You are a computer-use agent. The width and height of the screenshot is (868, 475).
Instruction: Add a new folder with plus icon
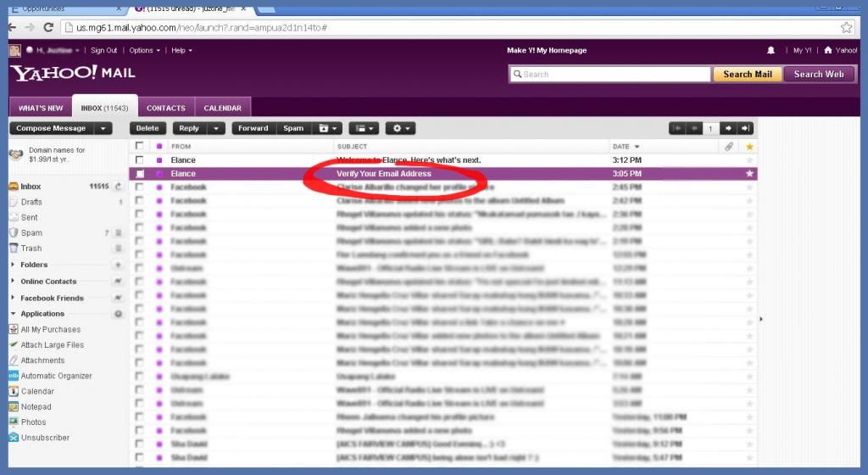point(118,265)
